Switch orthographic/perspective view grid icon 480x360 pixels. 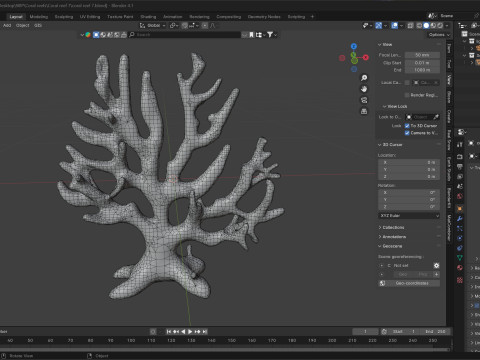(364, 111)
